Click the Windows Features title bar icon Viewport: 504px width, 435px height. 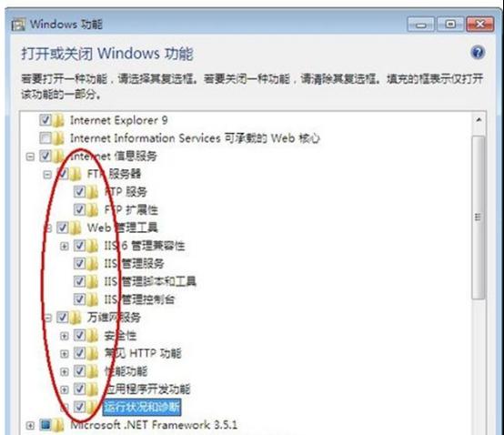coord(18,25)
